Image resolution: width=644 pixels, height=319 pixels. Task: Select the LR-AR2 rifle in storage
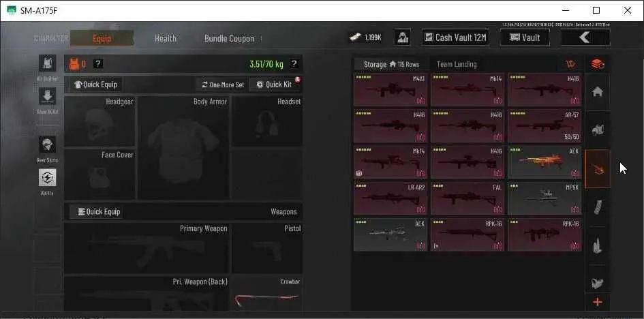coord(390,198)
